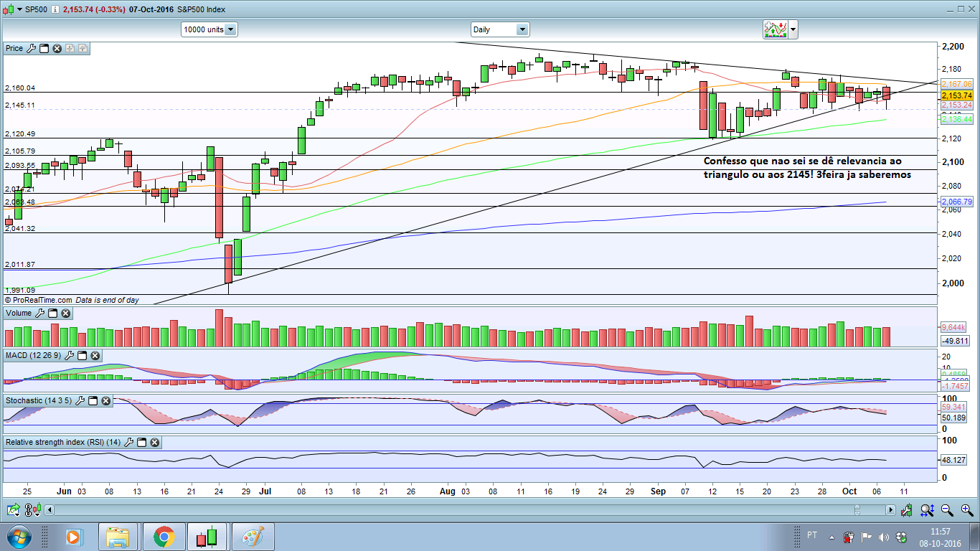This screenshot has width=980, height=551.
Task: Open the Action Center flag icon
Action: click(x=866, y=536)
